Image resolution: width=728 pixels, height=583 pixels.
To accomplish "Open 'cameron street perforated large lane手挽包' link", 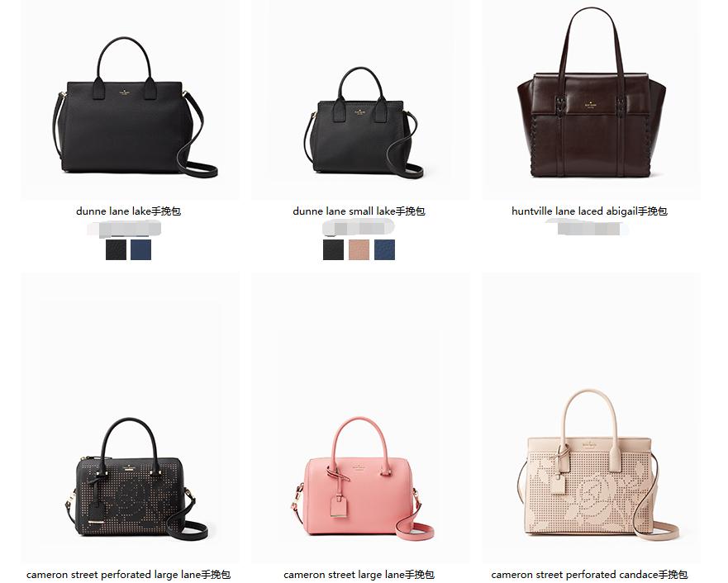I will pos(128,575).
